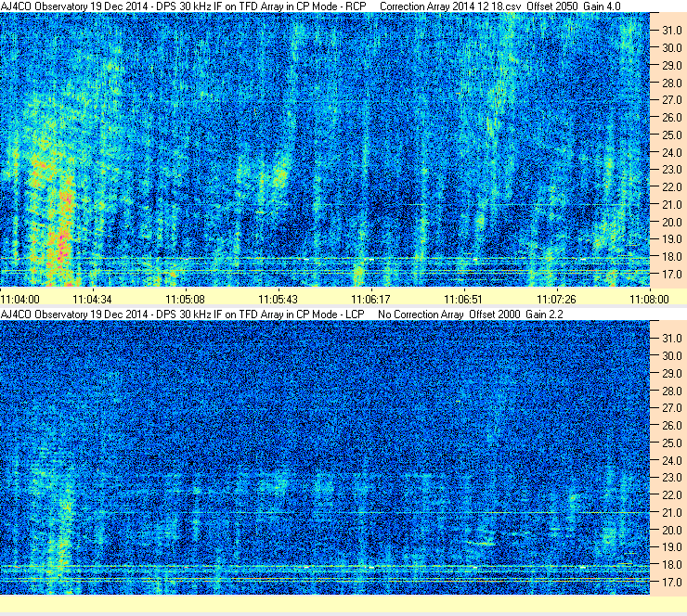Click 24.0 on the LCP frequency axis
The image size is (687, 616).
[x=671, y=460]
